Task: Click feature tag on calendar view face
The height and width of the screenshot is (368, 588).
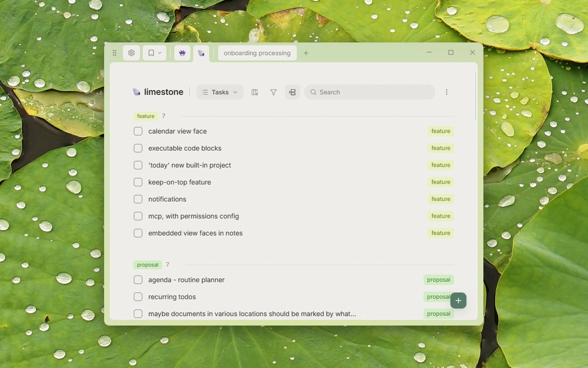Action: (x=441, y=131)
